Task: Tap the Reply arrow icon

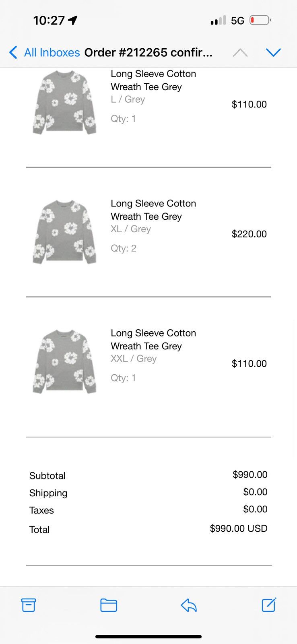Action: [189, 605]
